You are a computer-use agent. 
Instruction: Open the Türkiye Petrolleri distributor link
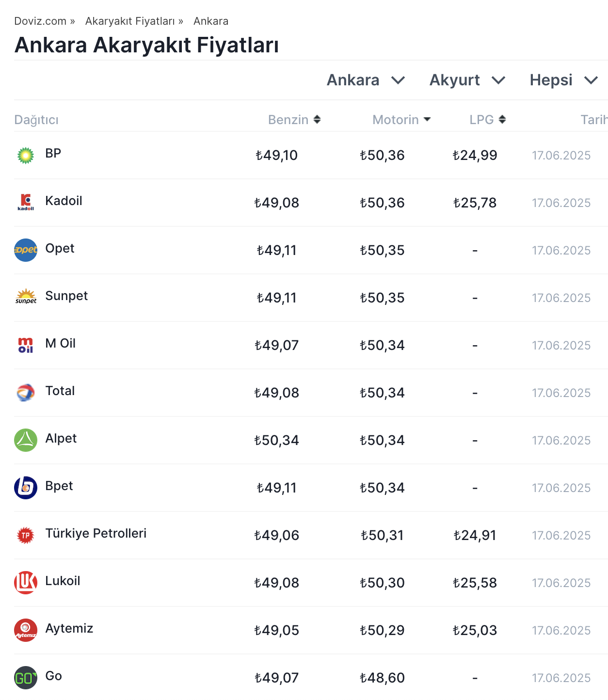tap(96, 533)
